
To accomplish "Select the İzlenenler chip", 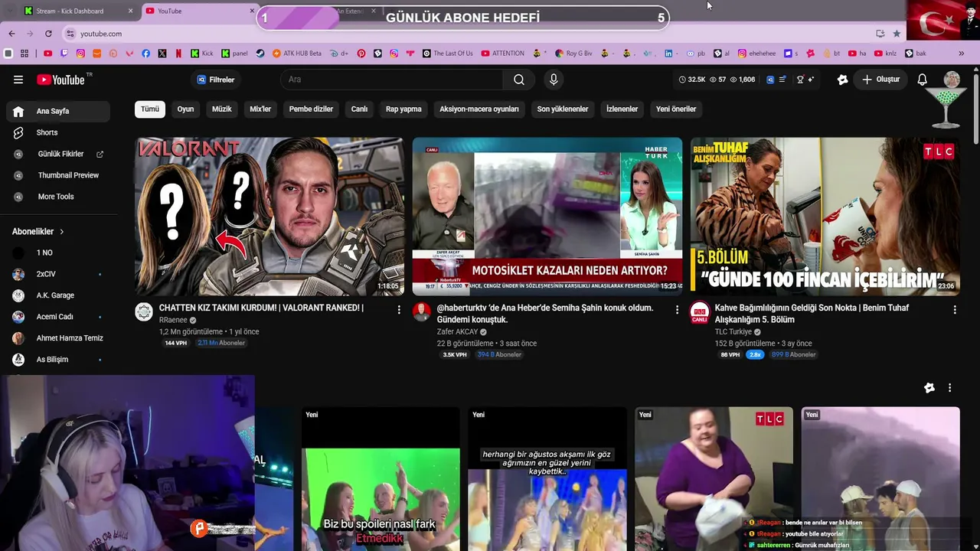I will point(622,109).
